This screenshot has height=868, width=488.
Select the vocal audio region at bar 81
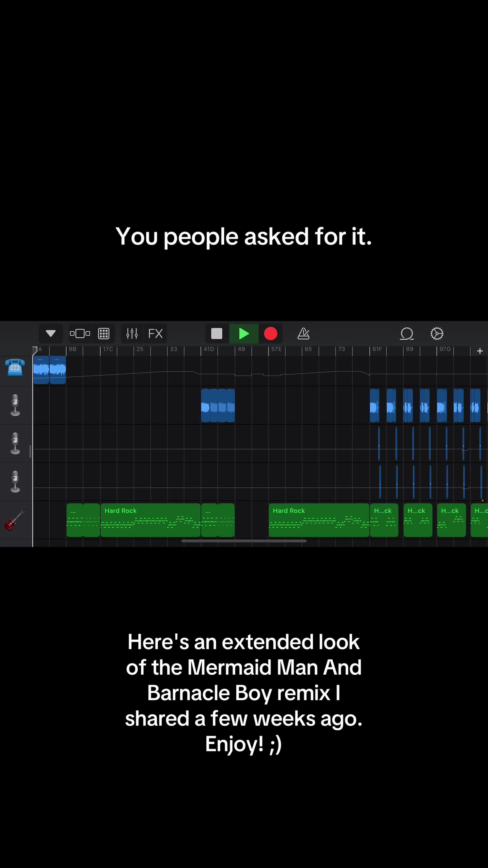click(x=375, y=405)
